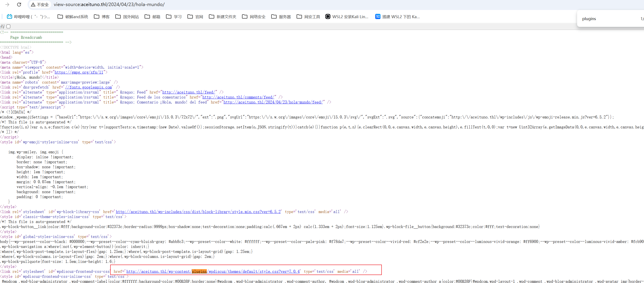Image resolution: width=644 pixels, height=283 pixels.
Task: Open the 服务器 bookmark folder
Action: click(x=281, y=17)
